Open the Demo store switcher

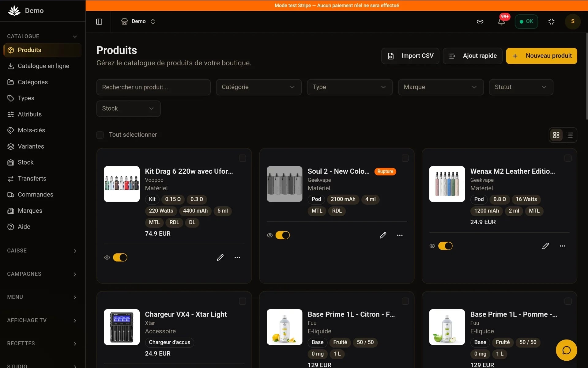tap(138, 21)
